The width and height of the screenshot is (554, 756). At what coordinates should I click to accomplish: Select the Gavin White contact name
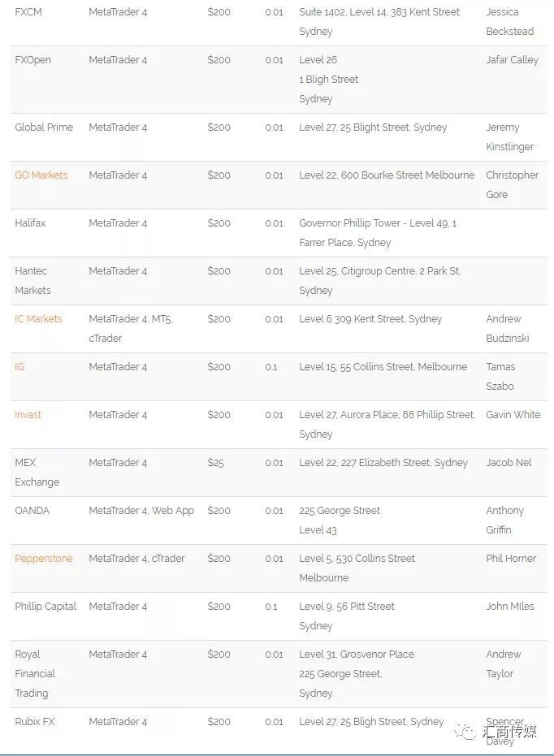[513, 415]
